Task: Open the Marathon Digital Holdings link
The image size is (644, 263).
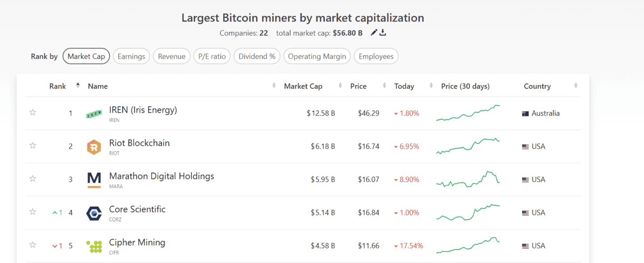Action: [x=161, y=176]
